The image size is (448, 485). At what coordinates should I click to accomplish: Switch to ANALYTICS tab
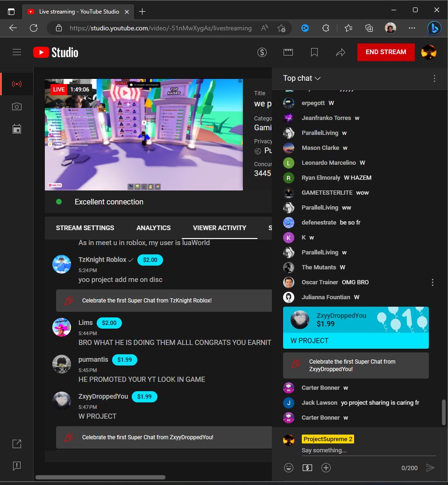pyautogui.click(x=153, y=228)
